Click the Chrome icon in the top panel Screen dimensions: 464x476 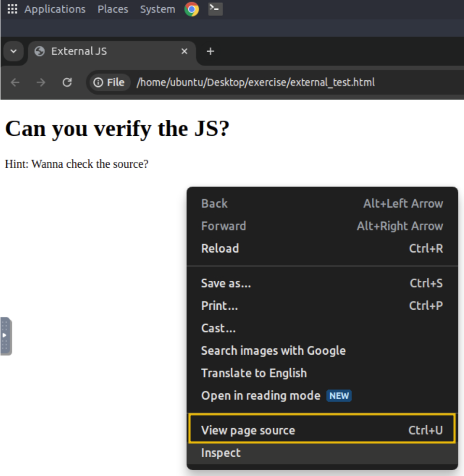(192, 9)
